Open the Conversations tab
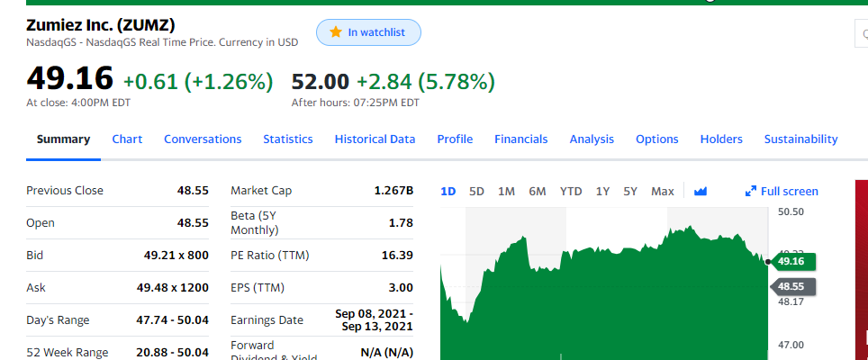Viewport: 868px width, 360px height. [203, 139]
